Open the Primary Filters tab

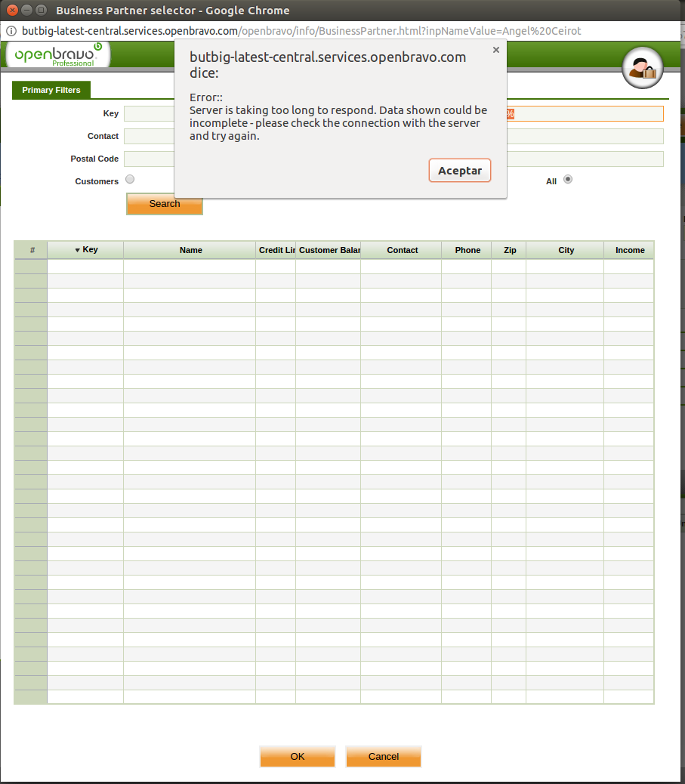(51, 90)
